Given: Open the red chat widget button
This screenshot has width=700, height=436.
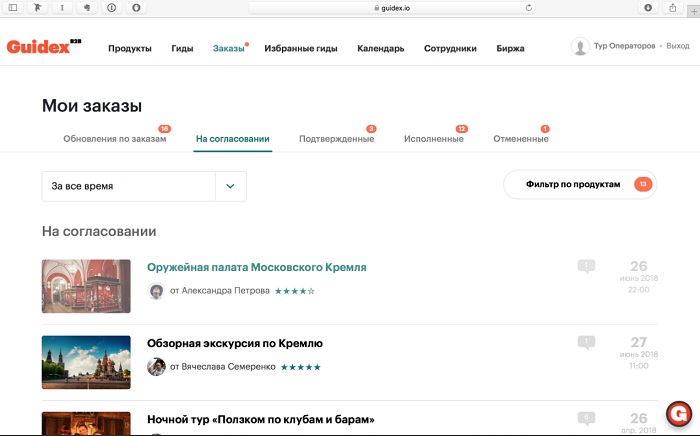Looking at the screenshot, I should coord(680,413).
